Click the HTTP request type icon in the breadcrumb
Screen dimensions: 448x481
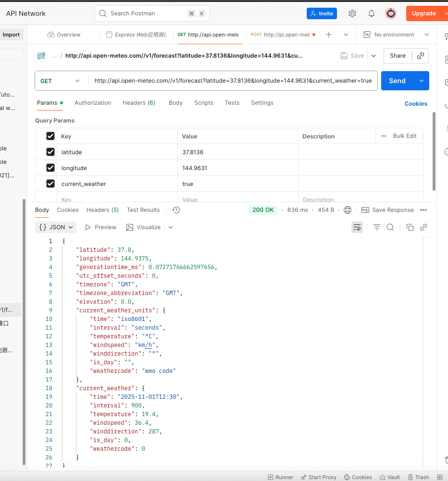point(41,56)
